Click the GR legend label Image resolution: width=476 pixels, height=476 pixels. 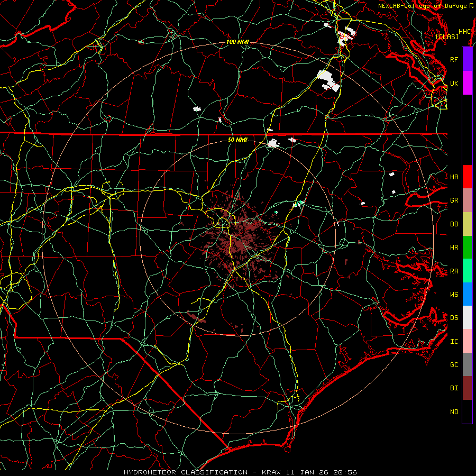click(x=454, y=200)
